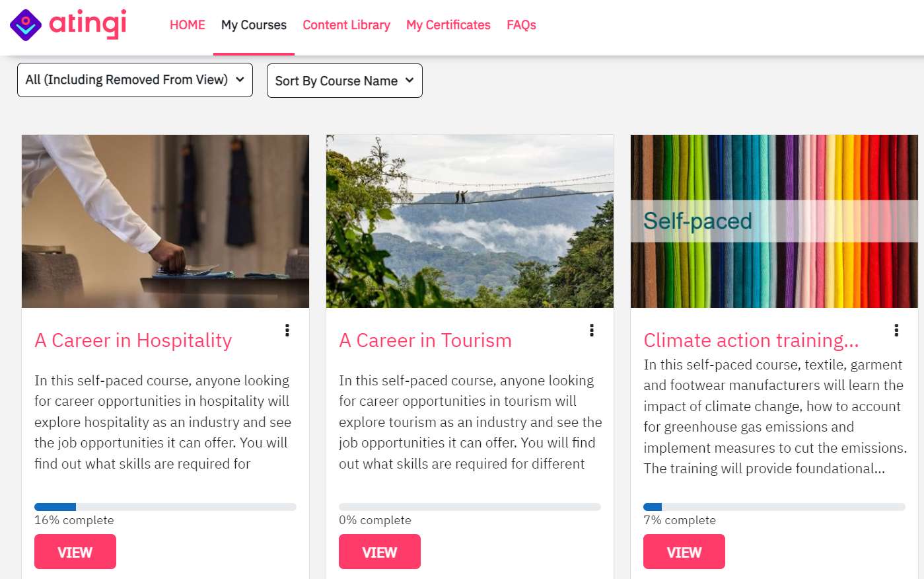This screenshot has height=579, width=924.
Task: Click the hospitality waiter course thumbnail
Action: (165, 221)
